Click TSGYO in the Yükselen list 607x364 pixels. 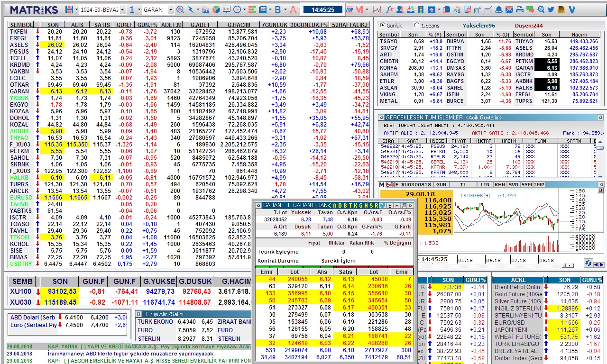[x=388, y=41]
